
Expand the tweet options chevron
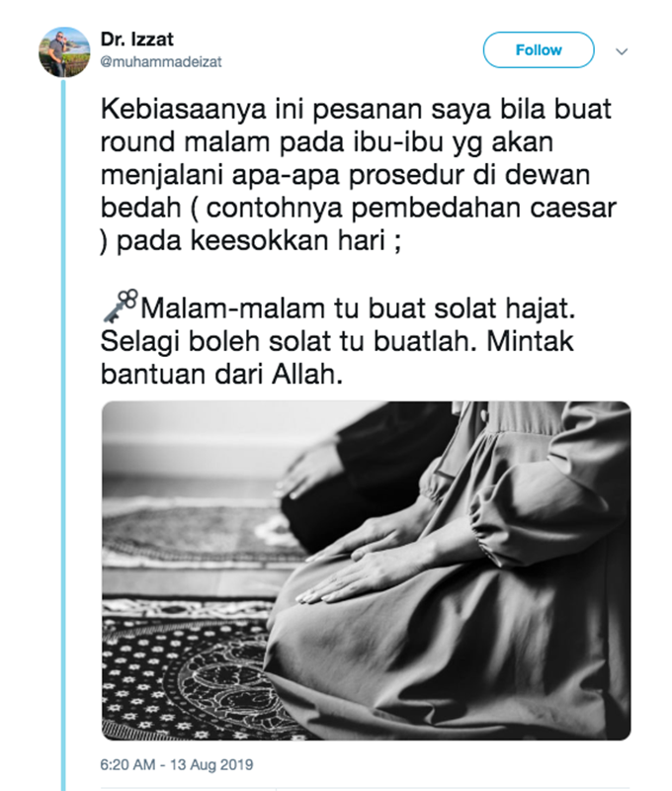[x=622, y=51]
